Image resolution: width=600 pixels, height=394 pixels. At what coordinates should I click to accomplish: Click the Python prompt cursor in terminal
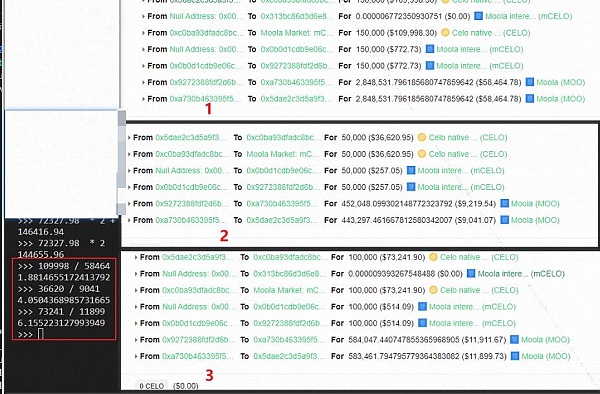click(41, 334)
